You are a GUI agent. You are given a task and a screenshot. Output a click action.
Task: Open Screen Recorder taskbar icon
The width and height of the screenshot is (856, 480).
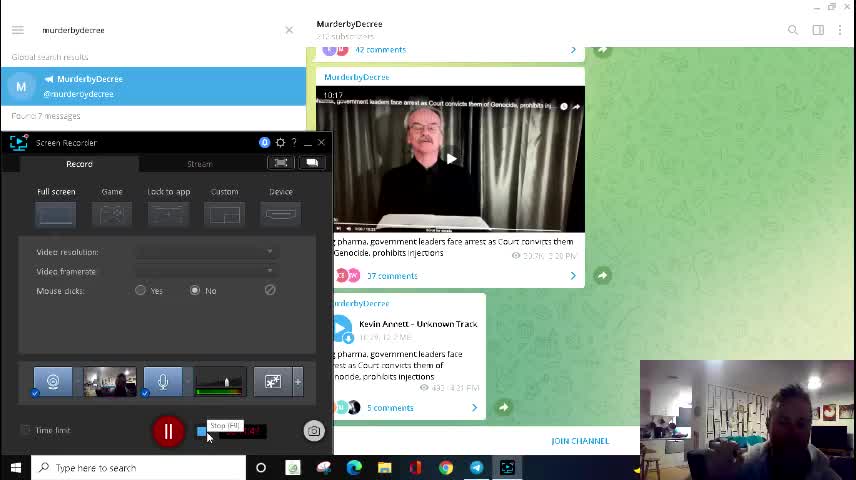(x=507, y=468)
